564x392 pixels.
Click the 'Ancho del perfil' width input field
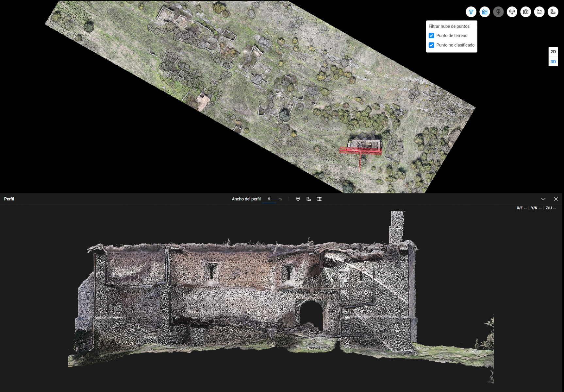point(269,199)
